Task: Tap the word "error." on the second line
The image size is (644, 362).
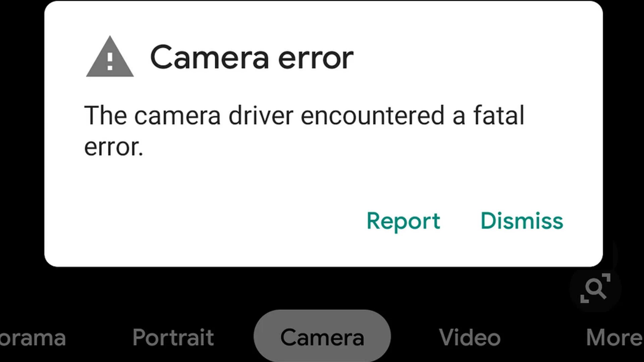Action: (114, 147)
